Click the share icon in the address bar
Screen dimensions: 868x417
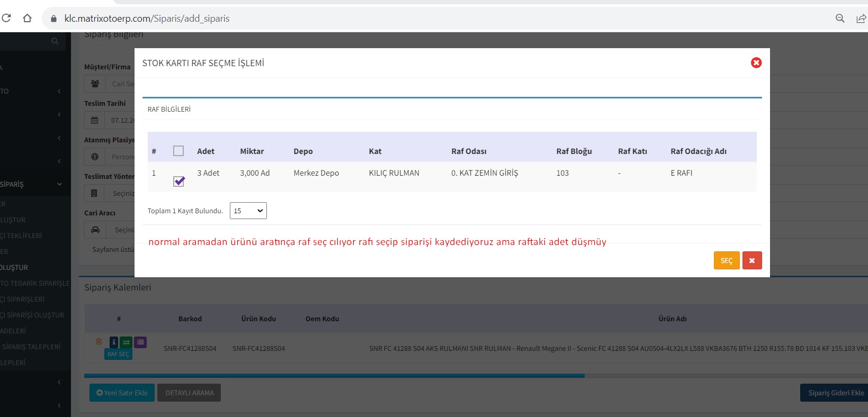coord(861,19)
